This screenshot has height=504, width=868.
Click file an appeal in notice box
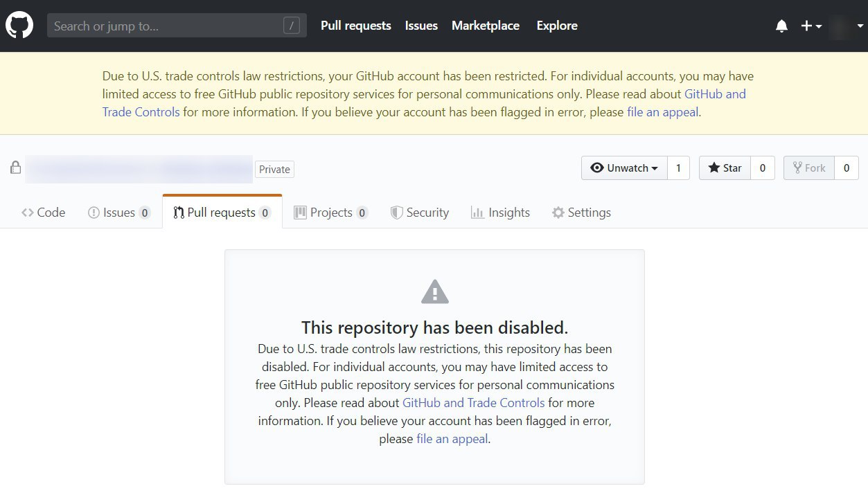click(x=452, y=438)
